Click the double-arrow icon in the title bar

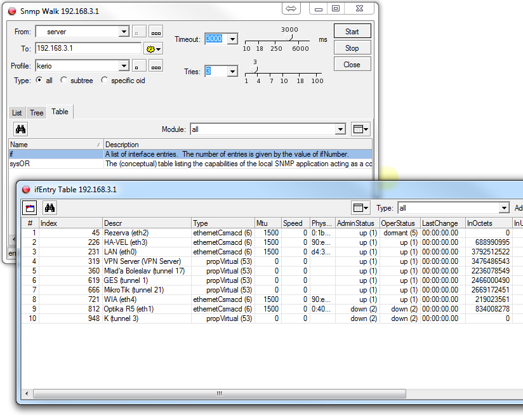[x=291, y=9]
